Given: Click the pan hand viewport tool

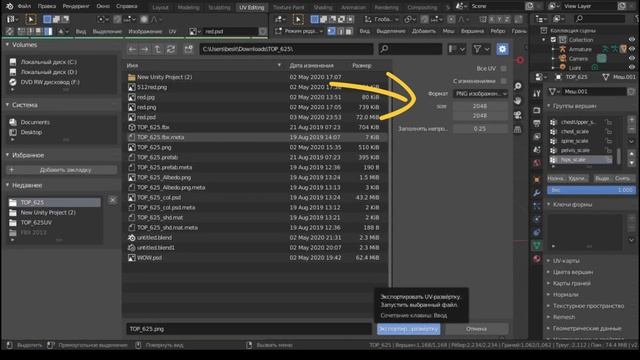Looking at the screenshot, I should click(518, 100).
